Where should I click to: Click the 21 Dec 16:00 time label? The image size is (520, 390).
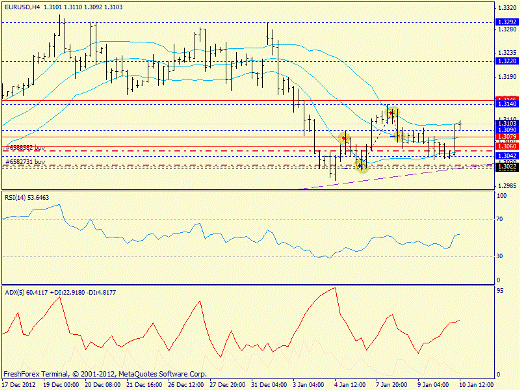[x=144, y=385]
